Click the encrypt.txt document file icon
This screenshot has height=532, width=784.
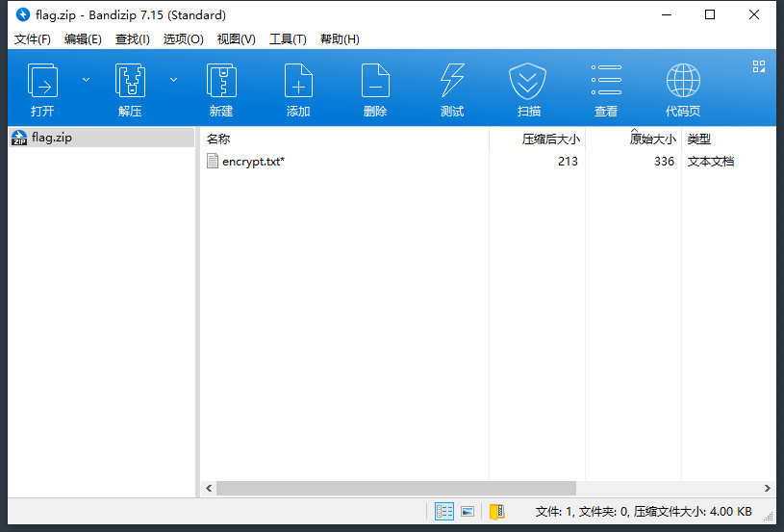pyautogui.click(x=213, y=161)
